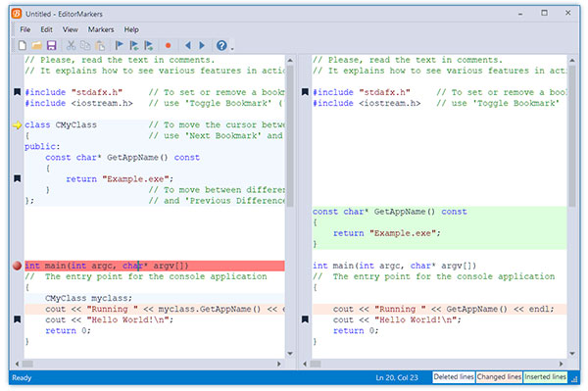
Task: Save the document with the disk icon
Action: pyautogui.click(x=51, y=46)
